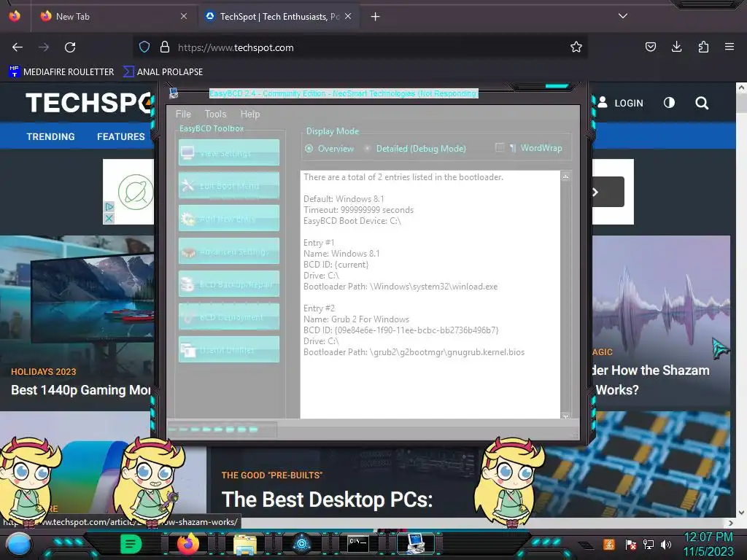Click tracking protection shield icon
Image resolution: width=747 pixels, height=560 pixels.
[x=144, y=47]
